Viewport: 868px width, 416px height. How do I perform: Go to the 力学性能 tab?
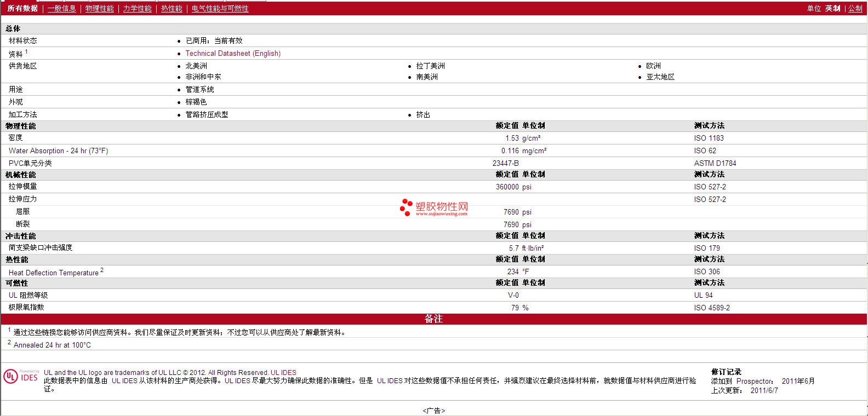click(x=137, y=8)
